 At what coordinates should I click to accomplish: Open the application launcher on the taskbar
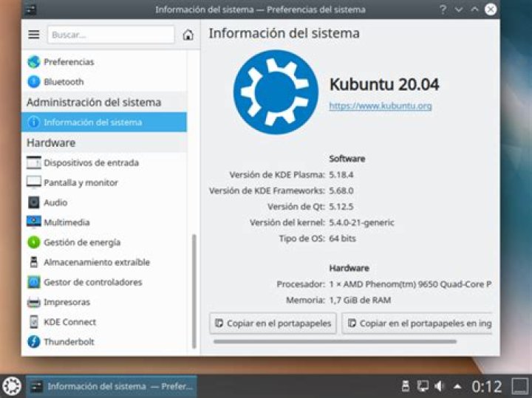12,385
